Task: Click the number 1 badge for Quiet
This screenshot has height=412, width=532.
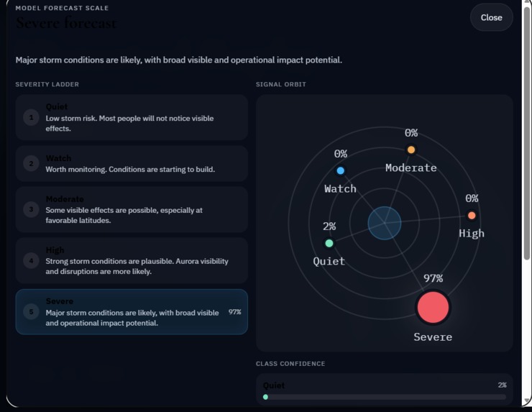Action: [31, 117]
